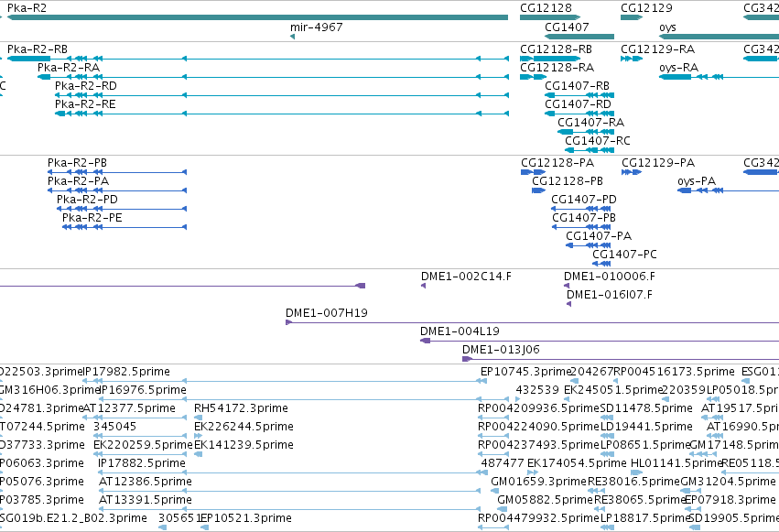Image resolution: width=779 pixels, height=532 pixels.
Task: Select transcript Pka-R2-RB
Action: coord(38,49)
